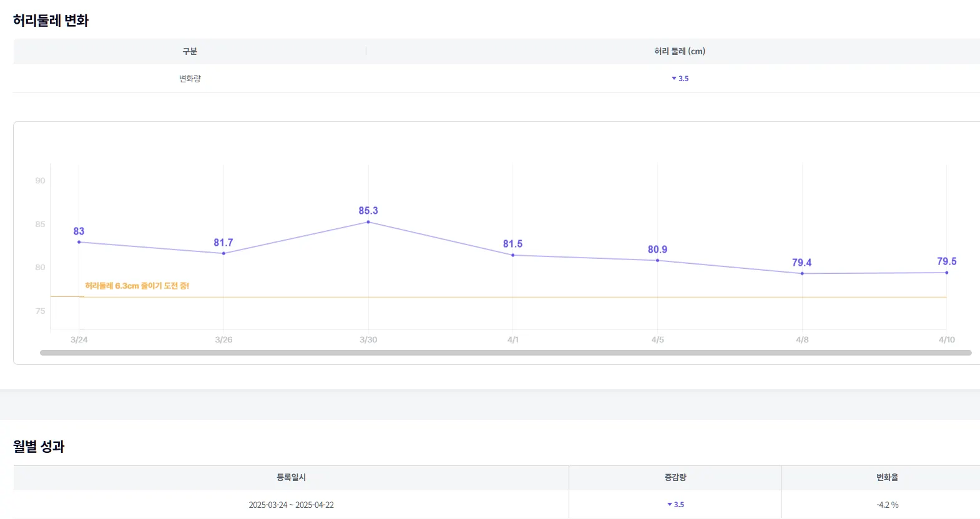This screenshot has width=980, height=519.
Task: Click the 구분 column header
Action: tap(190, 51)
